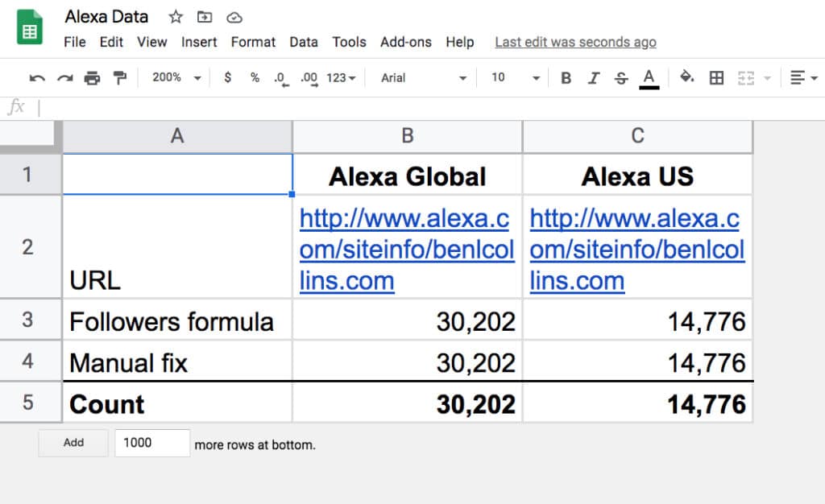This screenshot has width=825, height=504.
Task: Click the move to folder icon
Action: [x=205, y=18]
